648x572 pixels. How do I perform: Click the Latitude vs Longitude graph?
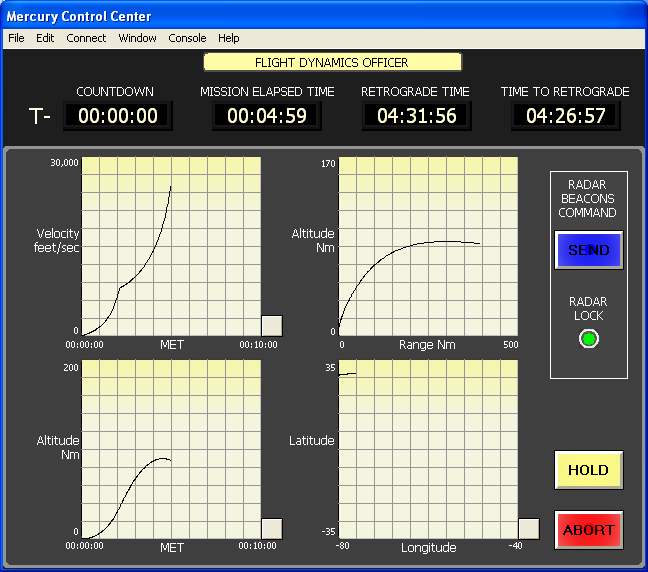428,449
